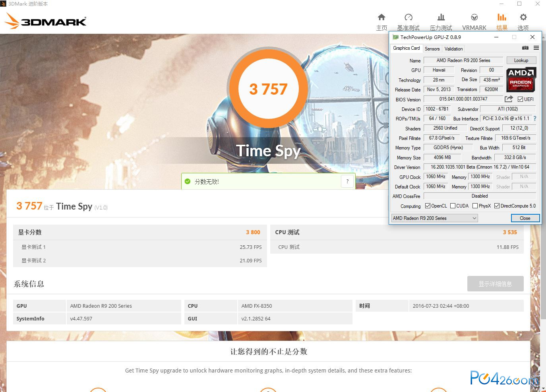Screen dimensions: 546x392
Task: Click the Bus Interface question mark in GPU-Z
Action: (535, 118)
